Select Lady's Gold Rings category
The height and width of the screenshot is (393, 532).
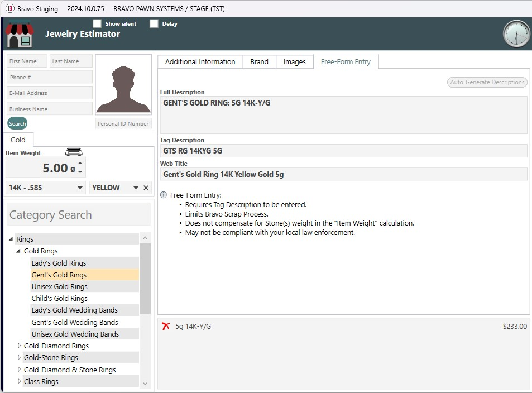point(84,263)
